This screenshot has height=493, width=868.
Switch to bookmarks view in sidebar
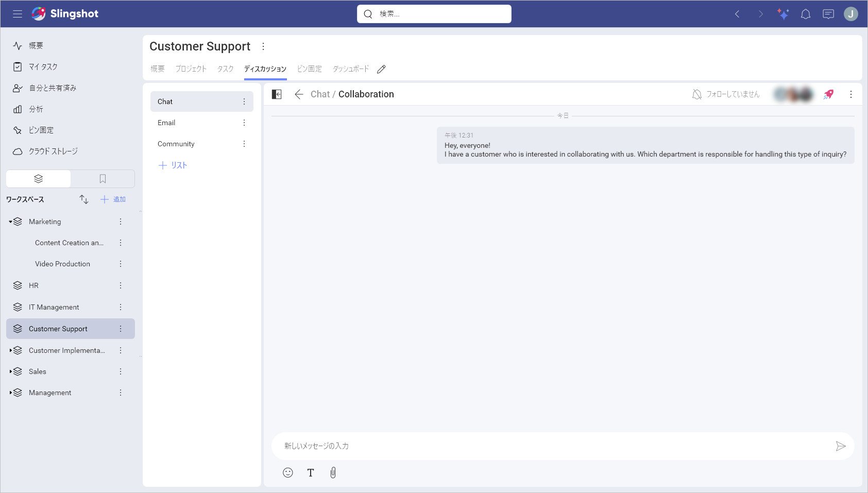coord(103,179)
